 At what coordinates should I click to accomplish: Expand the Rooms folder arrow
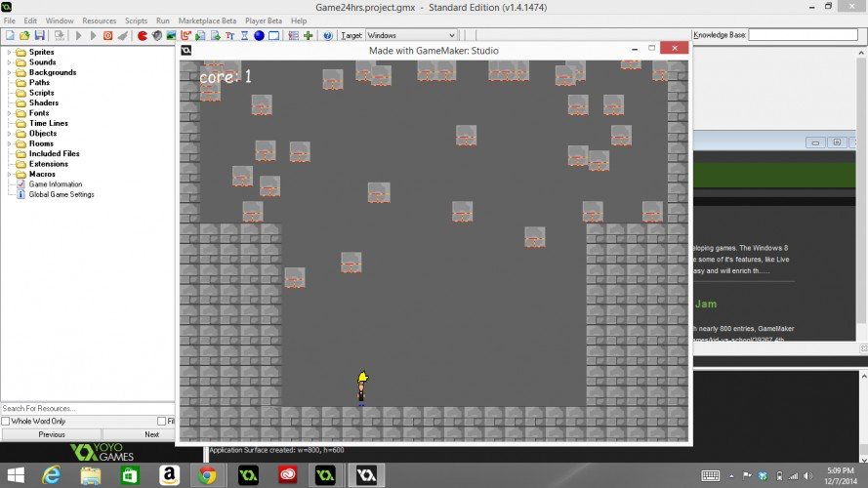click(x=9, y=143)
